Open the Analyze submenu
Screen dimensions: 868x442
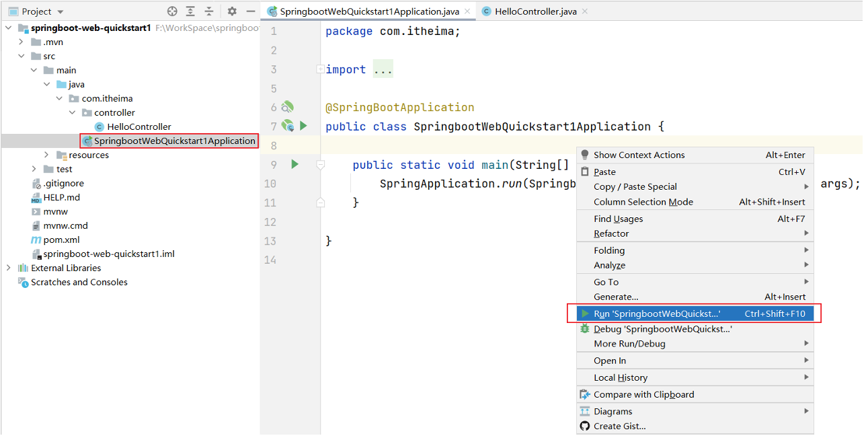coord(695,265)
